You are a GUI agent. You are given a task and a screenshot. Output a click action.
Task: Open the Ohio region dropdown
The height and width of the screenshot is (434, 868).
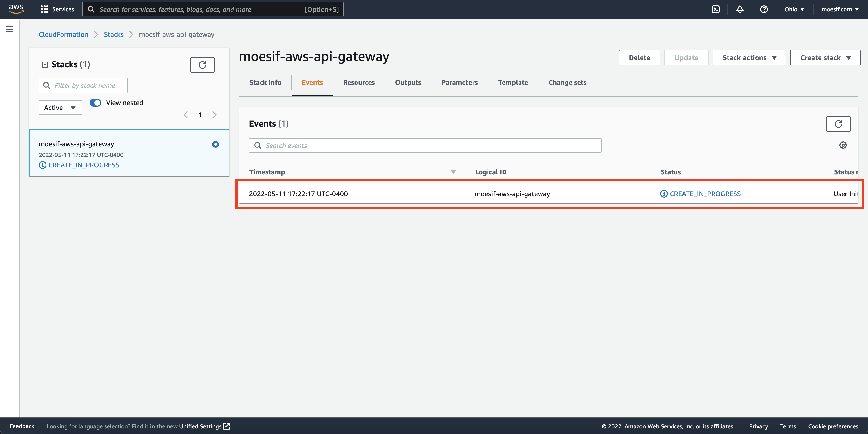tap(794, 9)
